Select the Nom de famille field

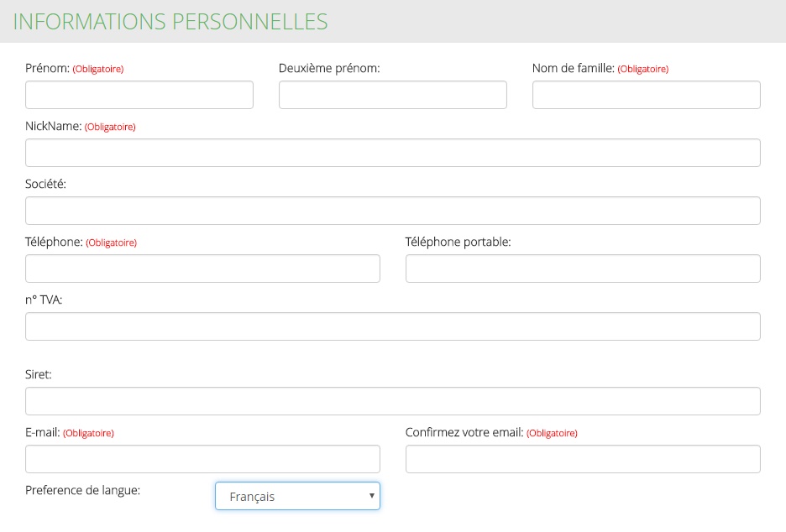(647, 95)
